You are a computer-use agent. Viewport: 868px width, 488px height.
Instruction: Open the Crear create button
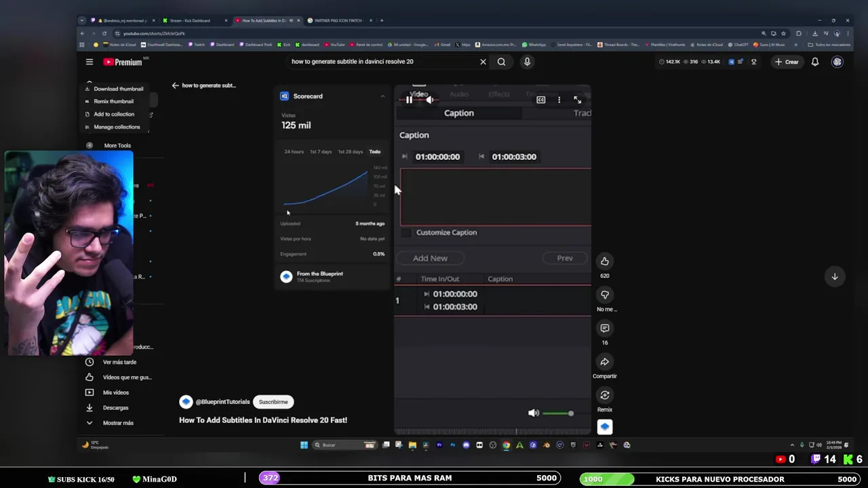coord(787,62)
